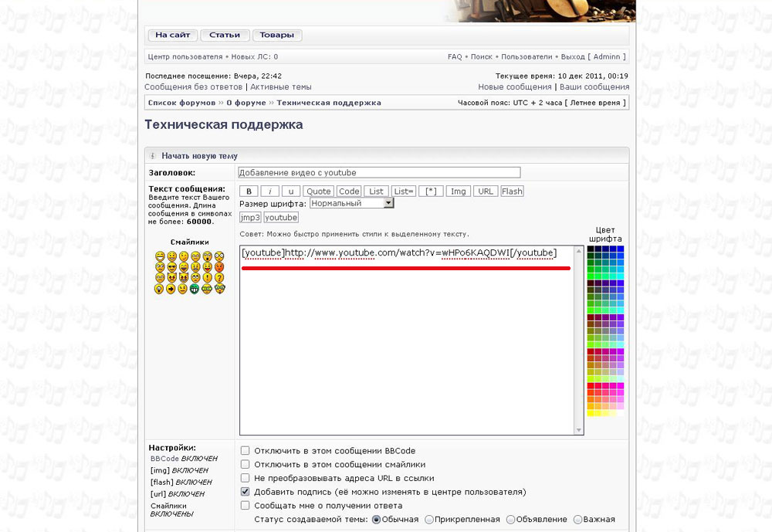
Task: Open the 'Статьи' navigation tab
Action: tap(224, 36)
